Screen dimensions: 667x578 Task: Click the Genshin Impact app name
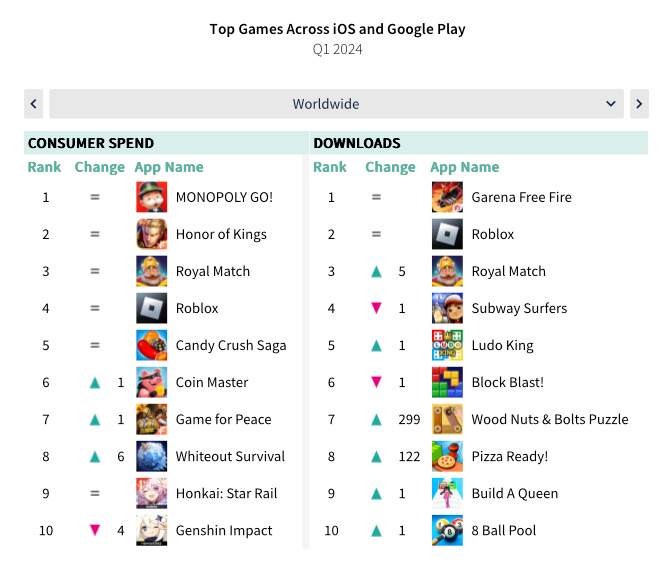[224, 530]
